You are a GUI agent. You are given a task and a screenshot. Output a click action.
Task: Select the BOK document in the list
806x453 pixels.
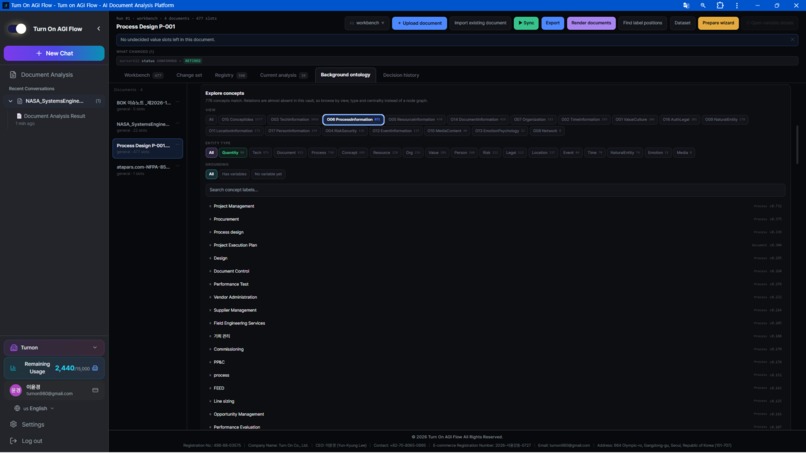148,105
